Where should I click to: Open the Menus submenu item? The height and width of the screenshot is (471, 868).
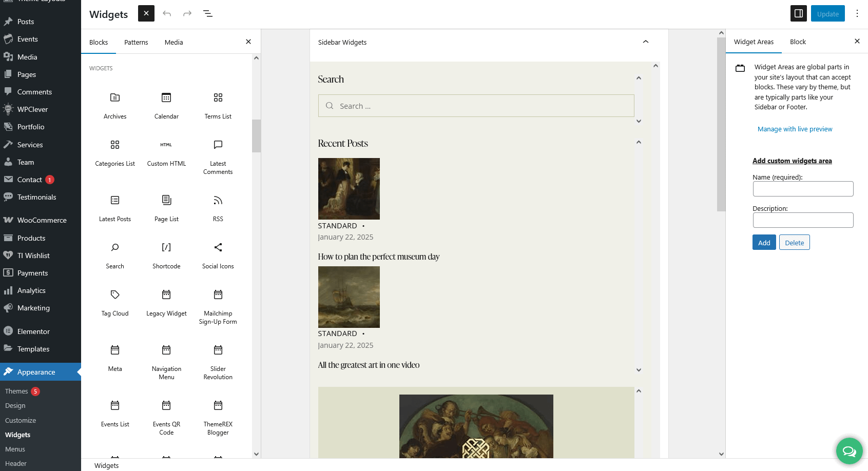(x=15, y=449)
